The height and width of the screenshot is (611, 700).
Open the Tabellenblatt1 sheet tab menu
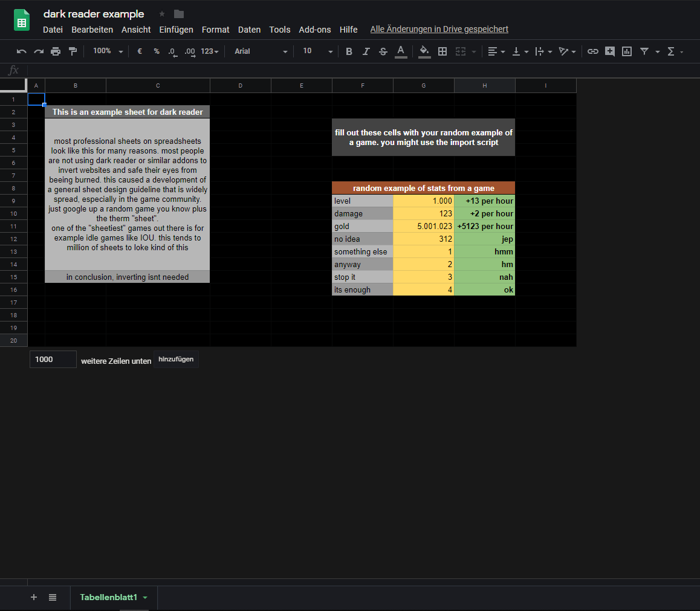(144, 597)
